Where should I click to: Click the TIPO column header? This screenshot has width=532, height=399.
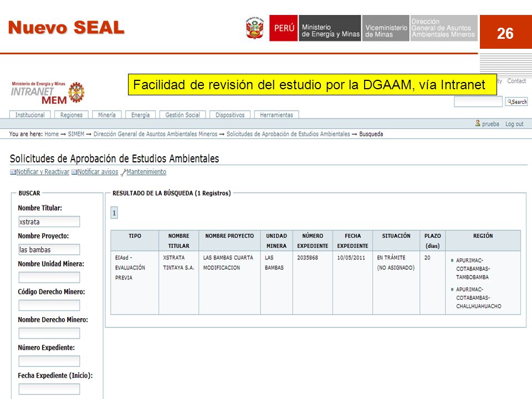point(135,241)
